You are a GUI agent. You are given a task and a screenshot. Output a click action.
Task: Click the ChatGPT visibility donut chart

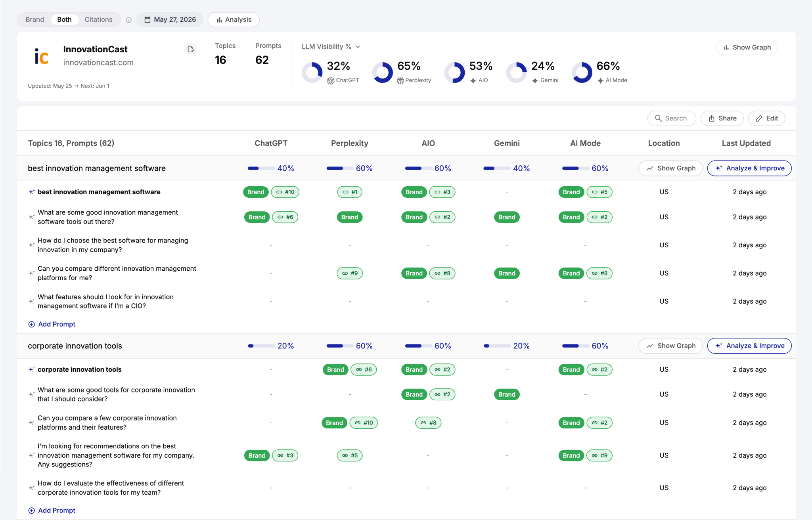[312, 73]
